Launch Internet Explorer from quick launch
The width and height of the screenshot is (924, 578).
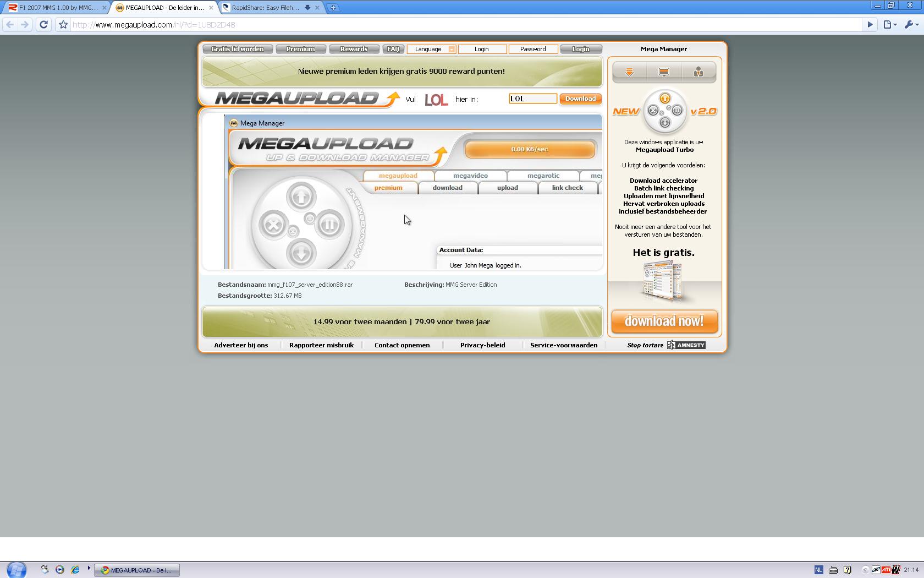75,570
